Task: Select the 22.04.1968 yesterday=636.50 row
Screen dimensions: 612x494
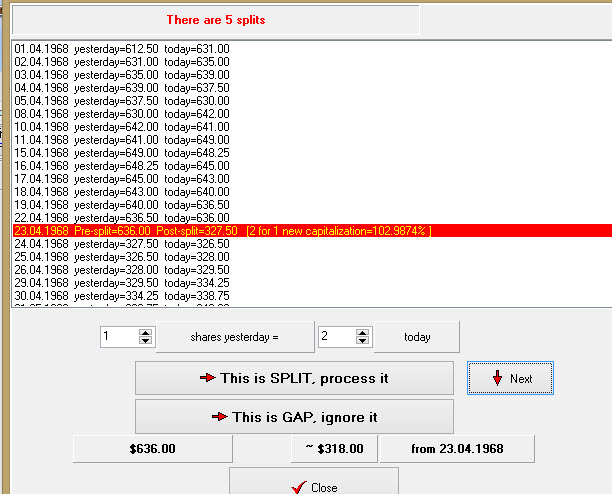Action: click(120, 218)
